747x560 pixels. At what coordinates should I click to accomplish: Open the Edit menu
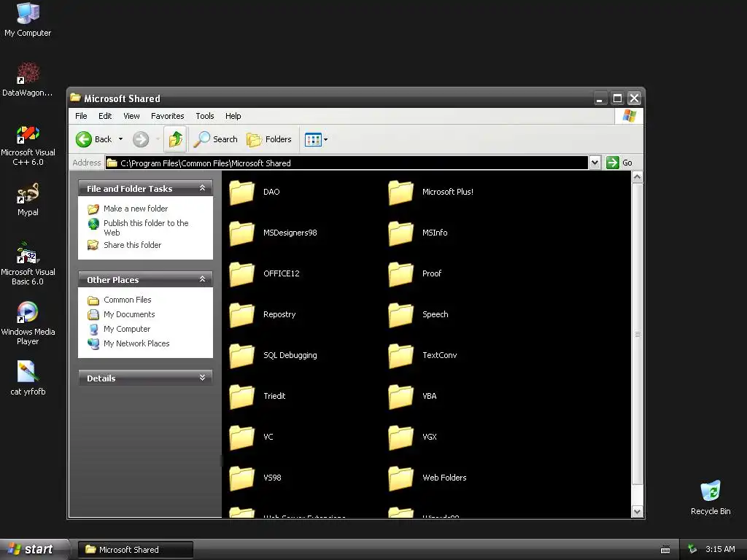[105, 116]
